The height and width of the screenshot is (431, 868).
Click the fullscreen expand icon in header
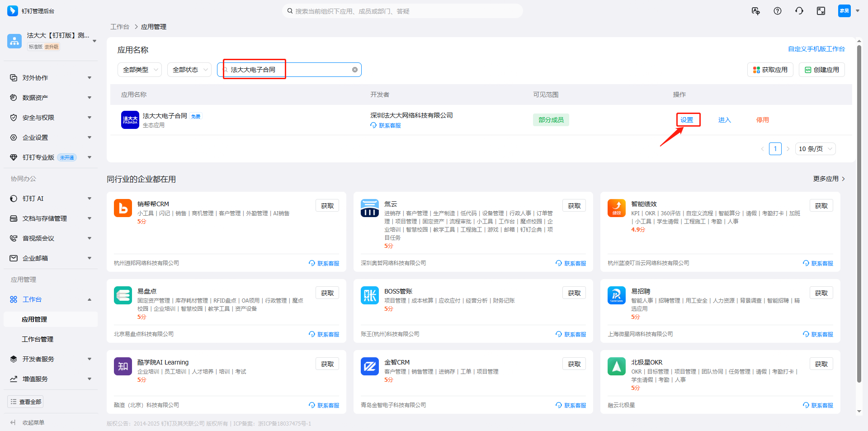821,11
